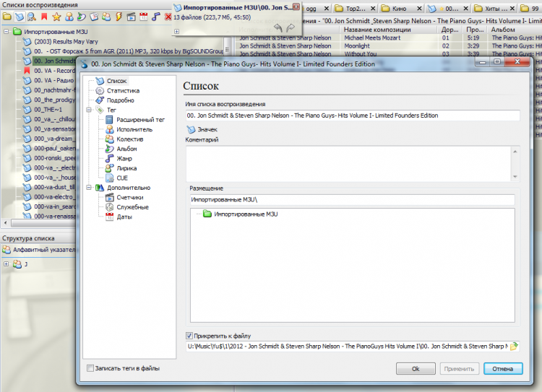Switch to the 99 tab

530,9
